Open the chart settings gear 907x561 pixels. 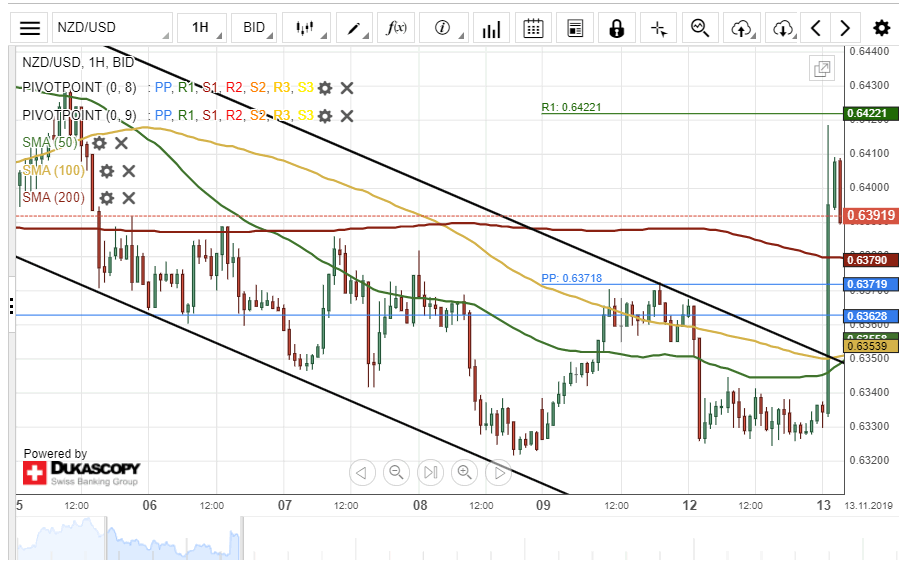pyautogui.click(x=882, y=28)
